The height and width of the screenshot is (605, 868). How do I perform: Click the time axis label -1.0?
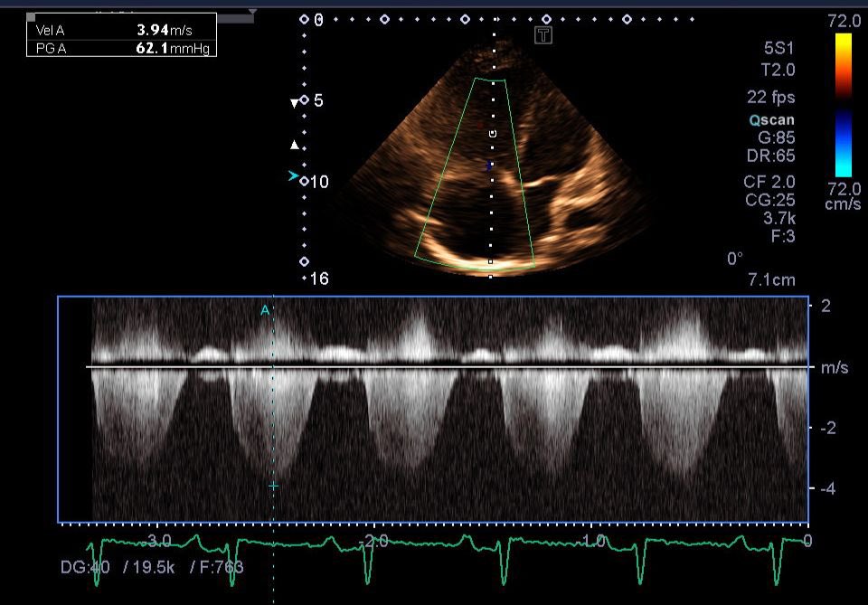pos(591,541)
